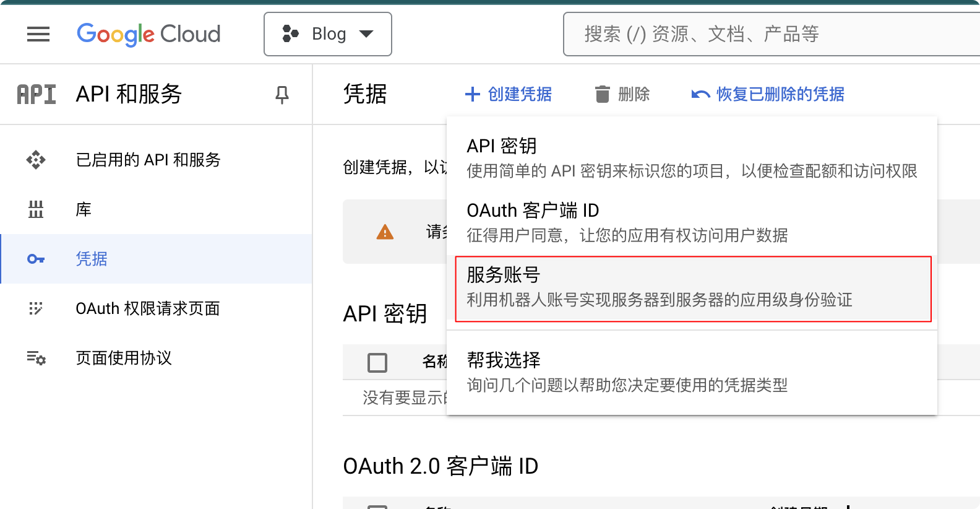This screenshot has height=509, width=980.
Task: Click the 删除 button in toolbar
Action: click(622, 94)
